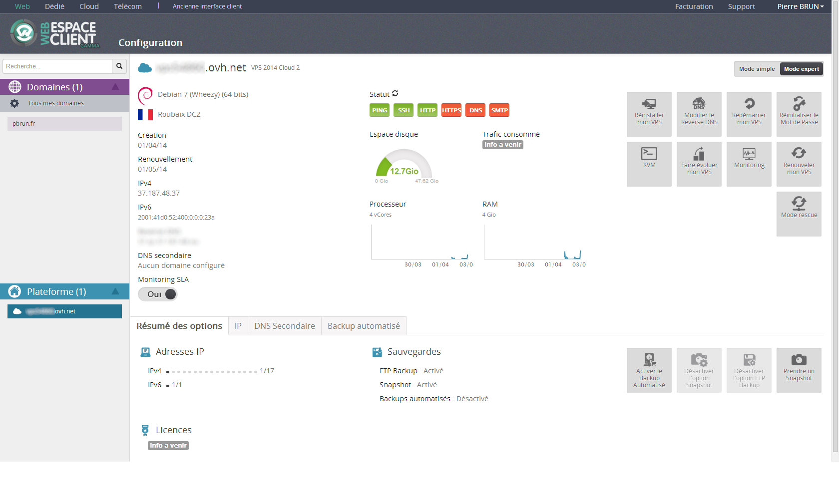Open the Web top menu
The width and height of the screenshot is (839, 504).
(22, 6)
